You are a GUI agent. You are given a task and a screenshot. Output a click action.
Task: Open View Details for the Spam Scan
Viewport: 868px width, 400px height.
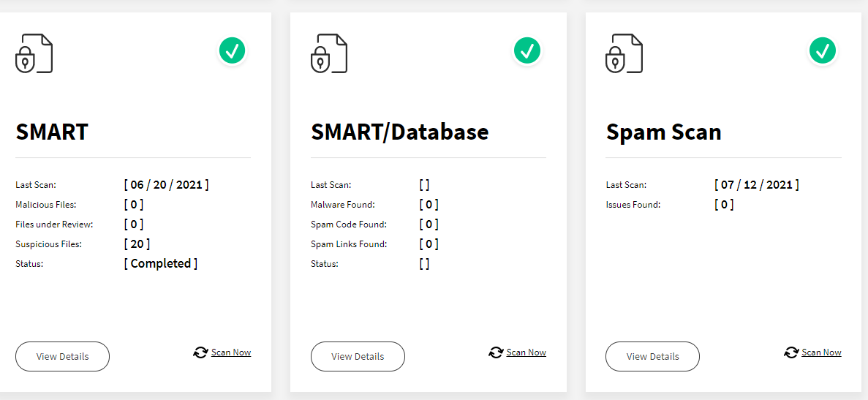coord(653,356)
